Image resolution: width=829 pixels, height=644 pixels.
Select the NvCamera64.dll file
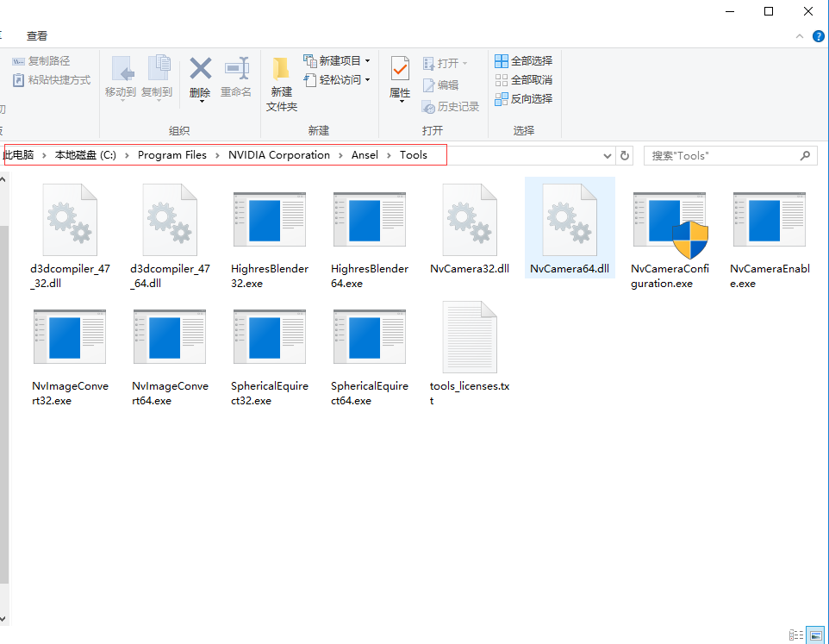tap(570, 228)
